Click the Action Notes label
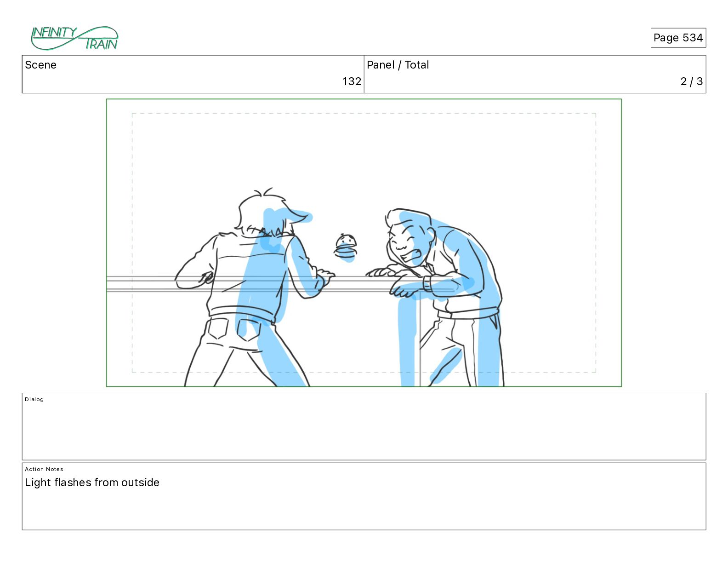This screenshot has height=563, width=728. pyautogui.click(x=44, y=469)
